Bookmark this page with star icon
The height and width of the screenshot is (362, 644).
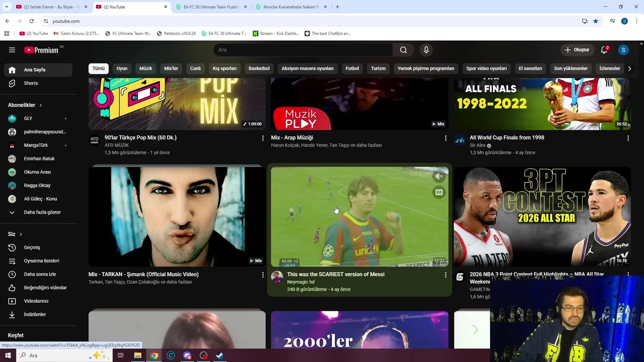coord(596,21)
